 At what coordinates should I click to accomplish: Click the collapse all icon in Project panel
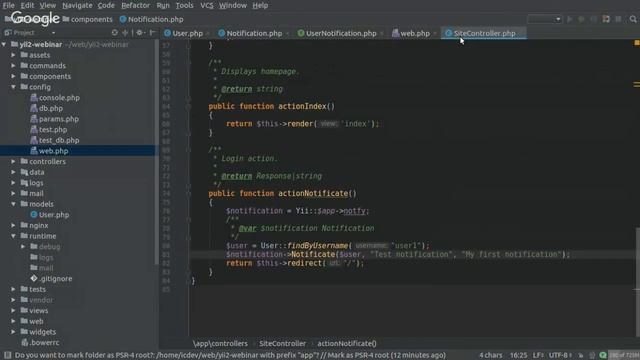coord(125,33)
